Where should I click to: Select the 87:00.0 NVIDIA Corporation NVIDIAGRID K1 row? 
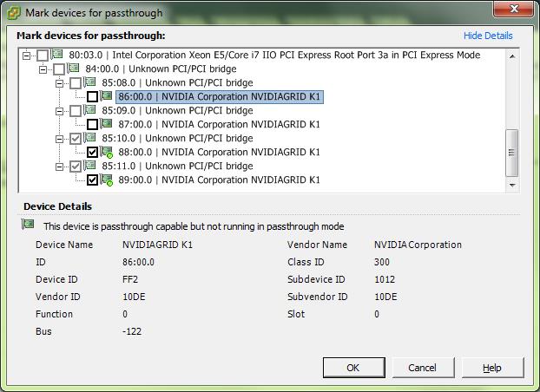pos(219,124)
